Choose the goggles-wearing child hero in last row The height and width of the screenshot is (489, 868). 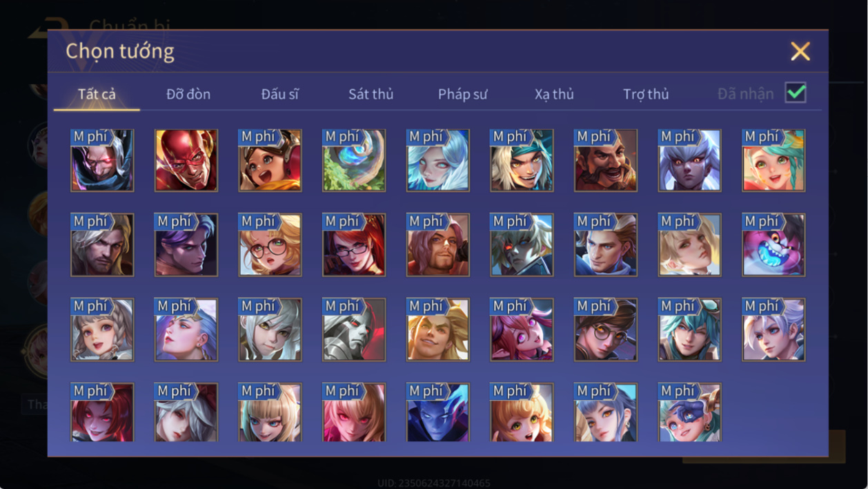tap(690, 412)
